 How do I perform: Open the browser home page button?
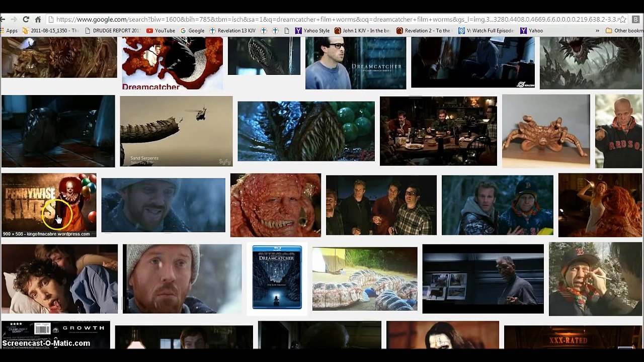pos(38,20)
